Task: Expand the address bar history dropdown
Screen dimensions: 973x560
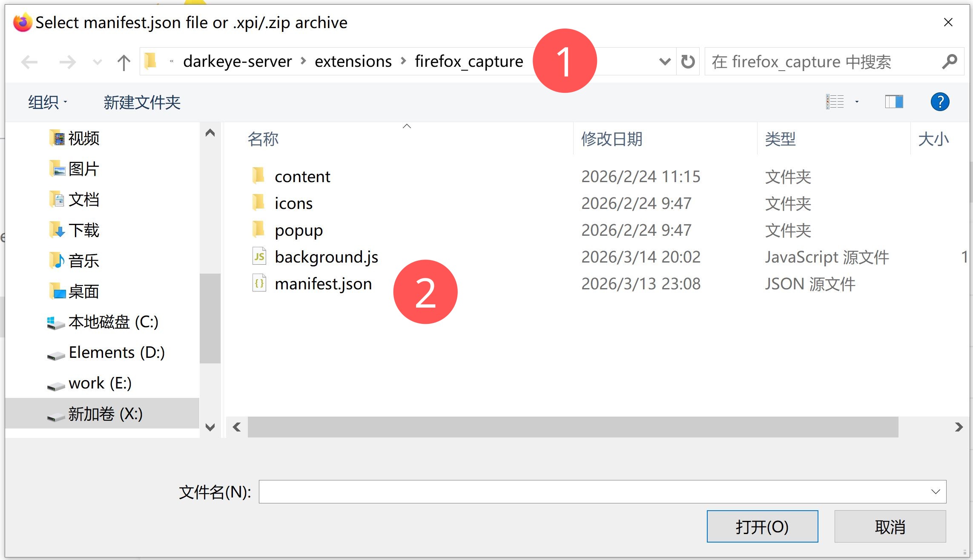Action: tap(664, 62)
